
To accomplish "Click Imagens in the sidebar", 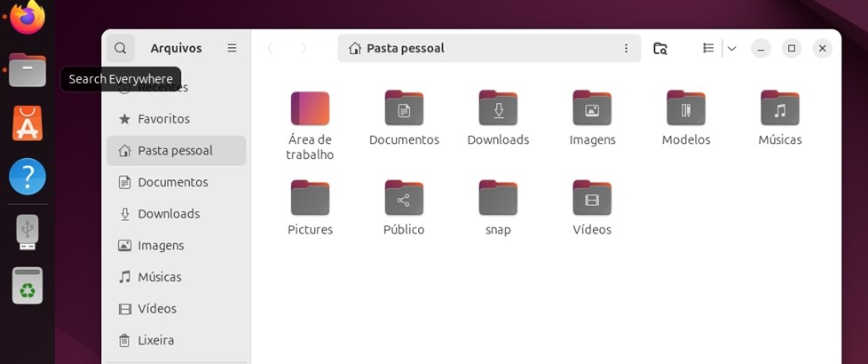I will point(161,245).
